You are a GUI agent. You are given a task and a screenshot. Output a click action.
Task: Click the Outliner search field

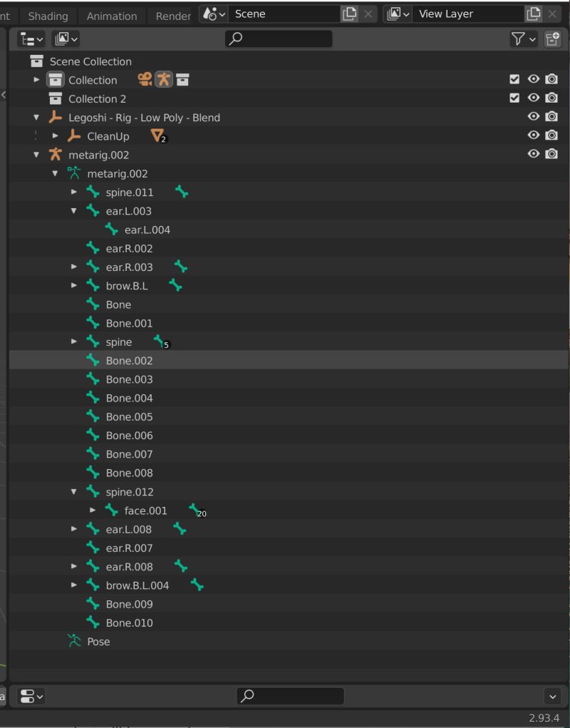(279, 39)
